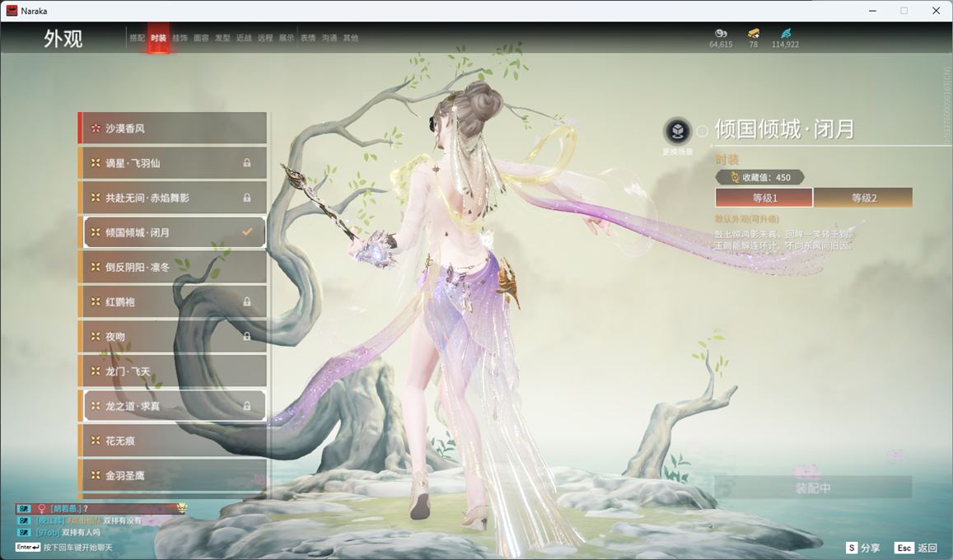Click the S 分享 share button

coord(862,548)
